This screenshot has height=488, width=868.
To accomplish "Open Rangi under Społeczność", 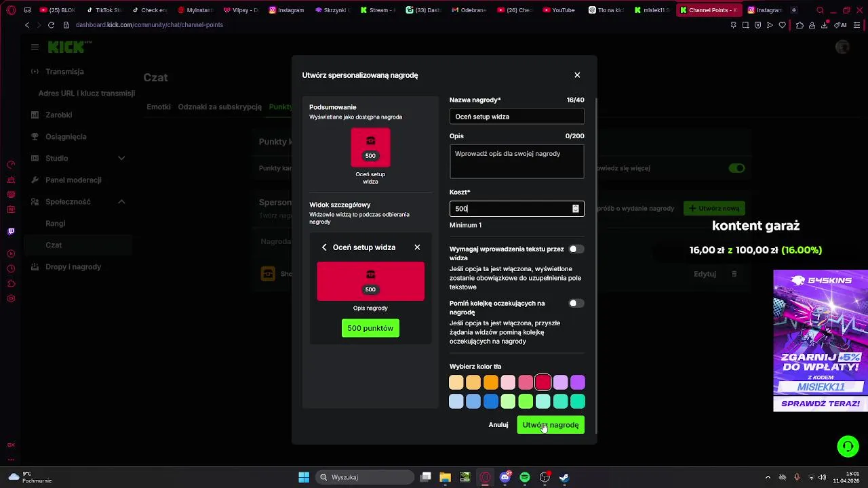I will tap(56, 224).
